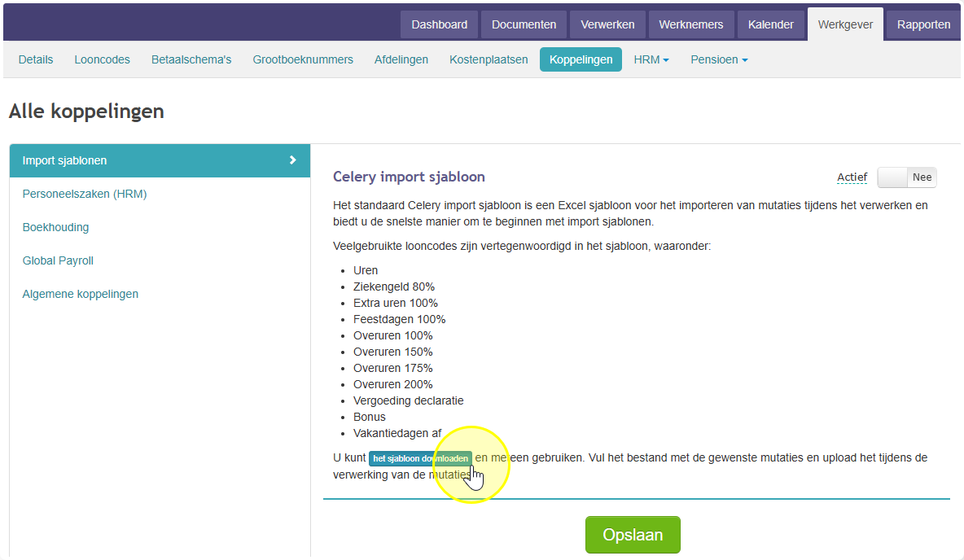964x560 pixels.
Task: Expand the HRM dropdown
Action: point(651,59)
